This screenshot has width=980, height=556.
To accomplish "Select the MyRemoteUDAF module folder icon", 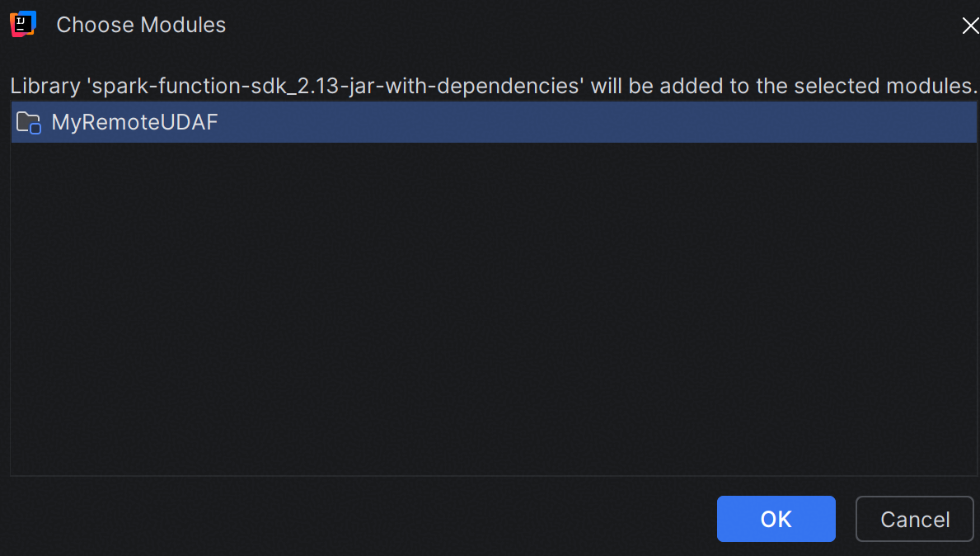I will click(29, 123).
